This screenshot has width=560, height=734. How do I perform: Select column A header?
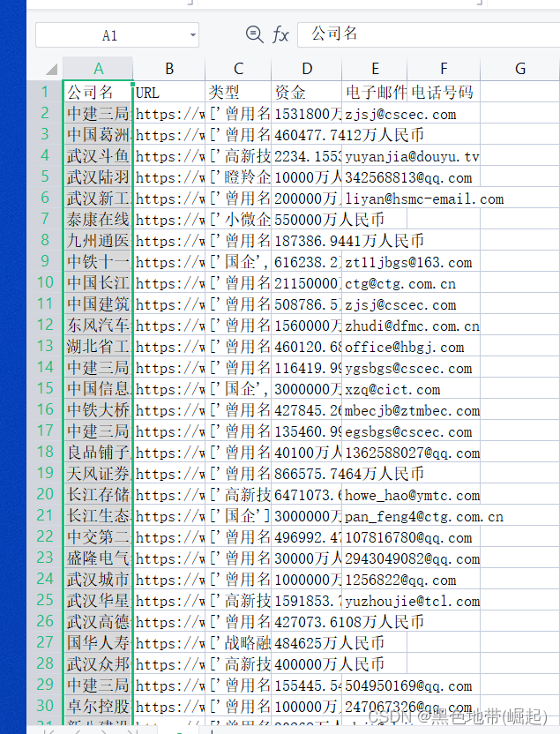pyautogui.click(x=98, y=69)
